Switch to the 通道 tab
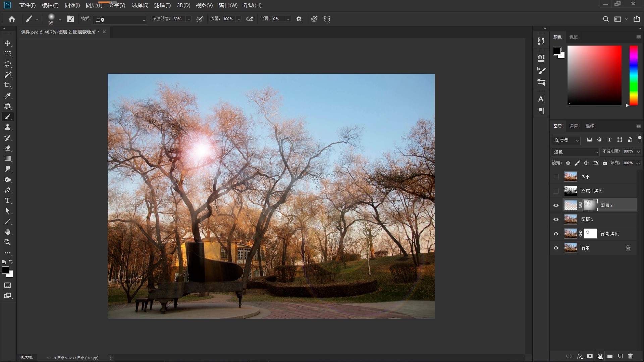This screenshot has height=362, width=644. point(574,126)
